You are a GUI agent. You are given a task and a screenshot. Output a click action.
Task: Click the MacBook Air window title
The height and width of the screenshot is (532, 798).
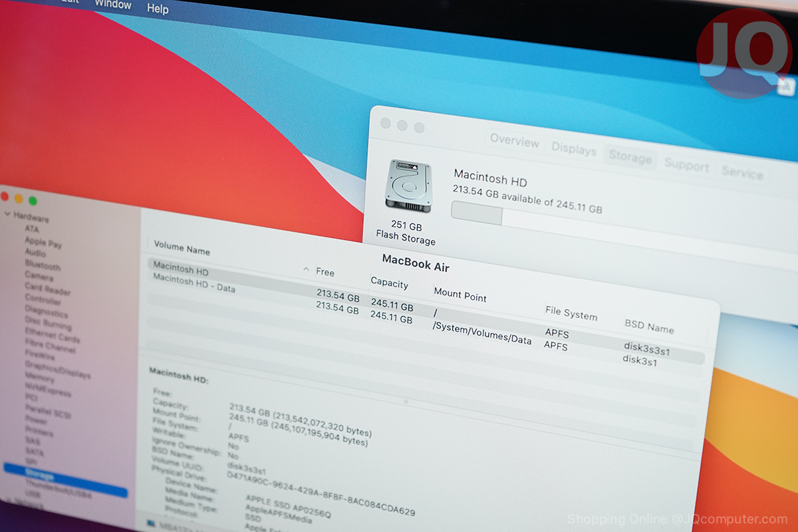click(x=416, y=262)
